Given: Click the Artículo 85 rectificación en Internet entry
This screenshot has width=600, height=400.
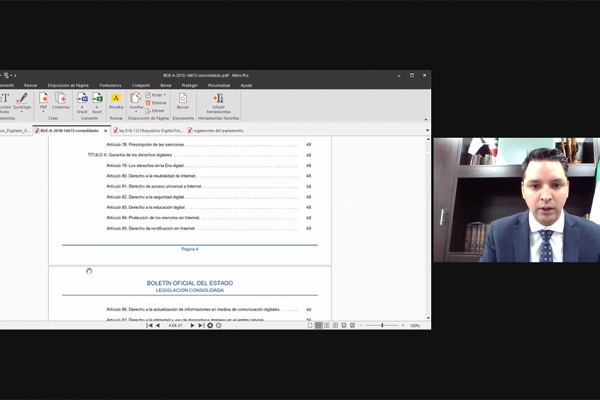Looking at the screenshot, I should [x=209, y=228].
